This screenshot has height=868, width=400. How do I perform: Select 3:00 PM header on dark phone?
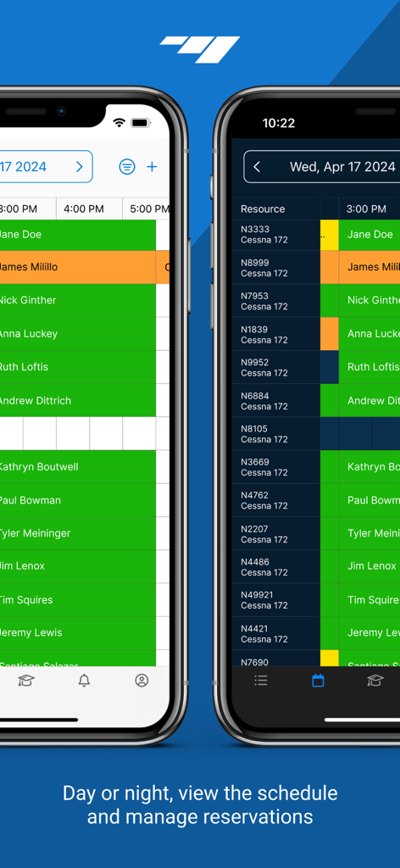(x=369, y=209)
